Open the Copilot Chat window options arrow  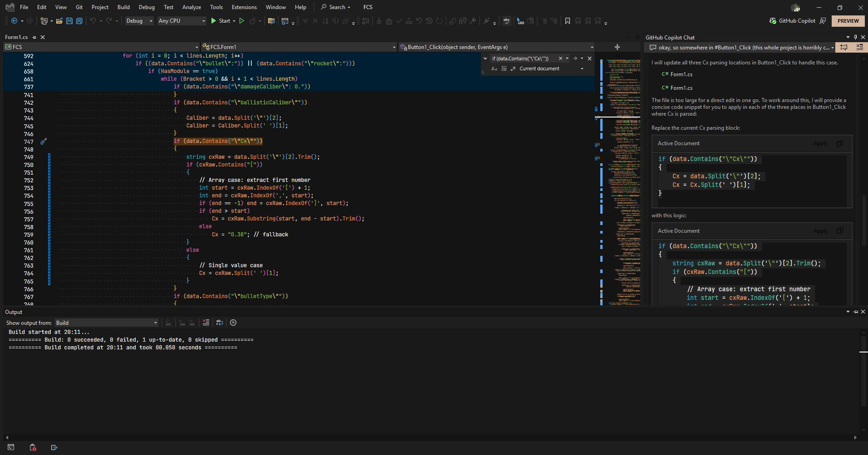tap(848, 37)
